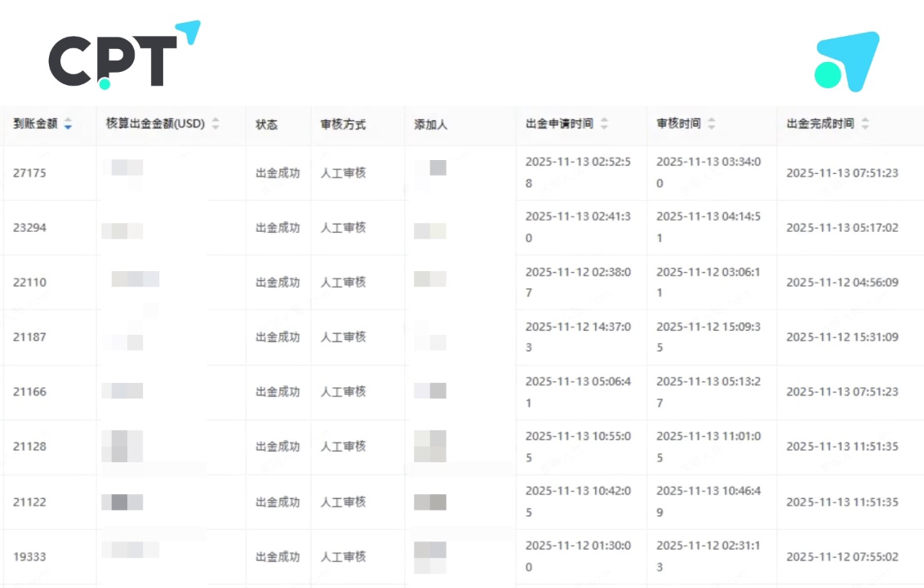Click request time 2025-11-12 01:30:00

coord(578,556)
